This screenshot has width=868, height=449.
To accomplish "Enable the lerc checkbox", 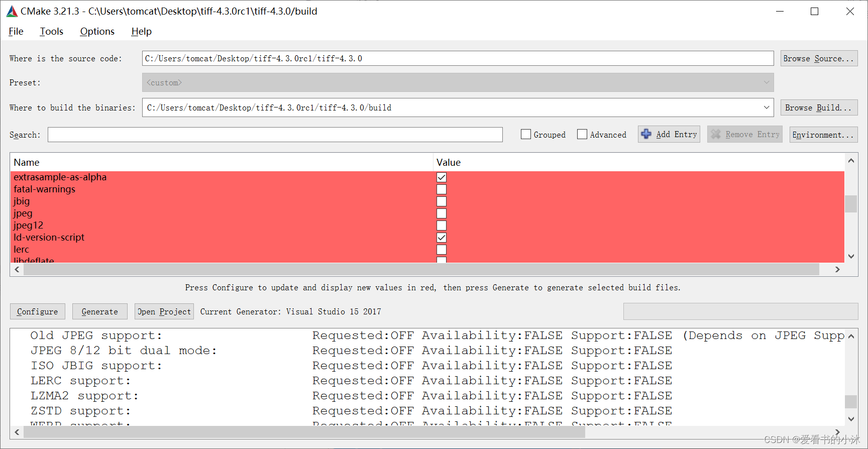I will [x=442, y=250].
